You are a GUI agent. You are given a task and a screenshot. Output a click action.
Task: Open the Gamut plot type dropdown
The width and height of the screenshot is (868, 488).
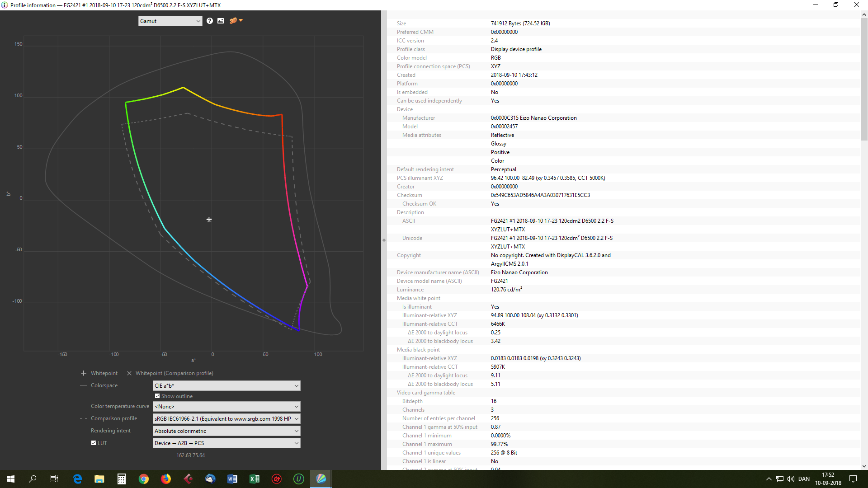(x=170, y=21)
